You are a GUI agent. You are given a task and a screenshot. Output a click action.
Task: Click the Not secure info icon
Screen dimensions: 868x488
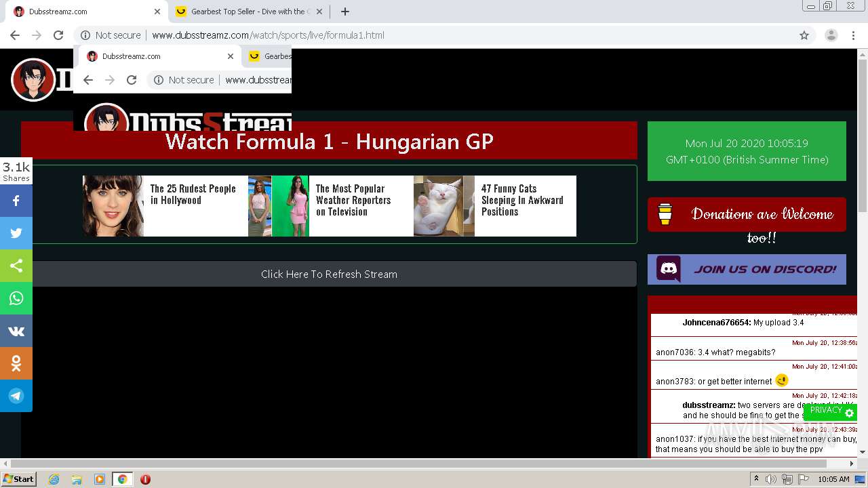pyautogui.click(x=85, y=35)
